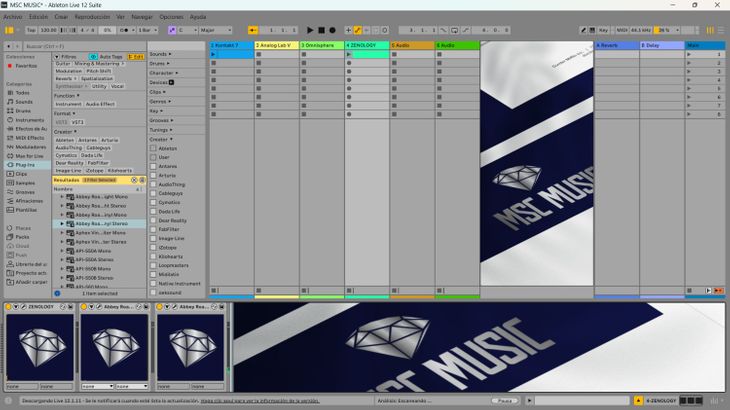Select the Drums category

pos(23,111)
